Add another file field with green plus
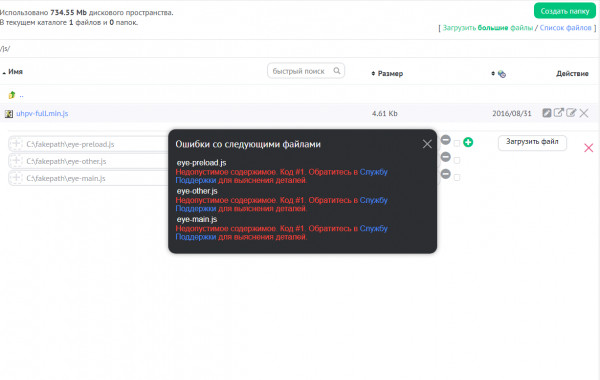This screenshot has height=380, width=600. pos(468,142)
